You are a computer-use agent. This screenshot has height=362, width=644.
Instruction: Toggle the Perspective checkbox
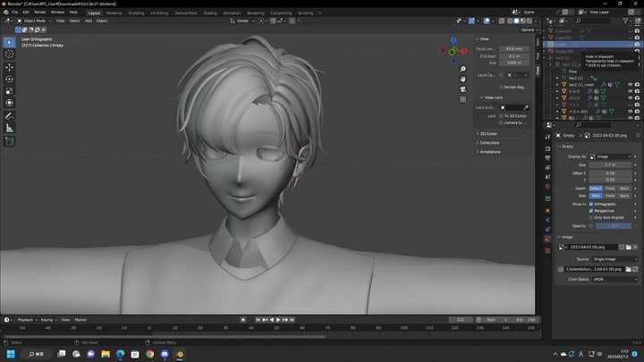pos(591,211)
